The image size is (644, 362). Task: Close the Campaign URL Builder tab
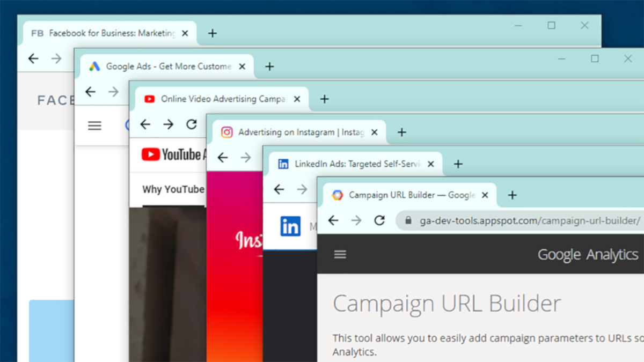pos(485,195)
